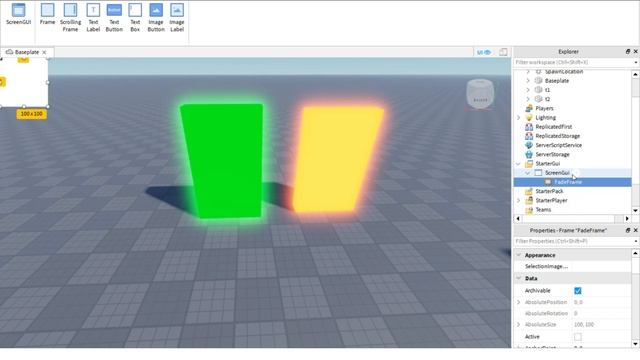640x360 pixels.
Task: Select StarterPlayer in Explorer
Action: (x=551, y=200)
